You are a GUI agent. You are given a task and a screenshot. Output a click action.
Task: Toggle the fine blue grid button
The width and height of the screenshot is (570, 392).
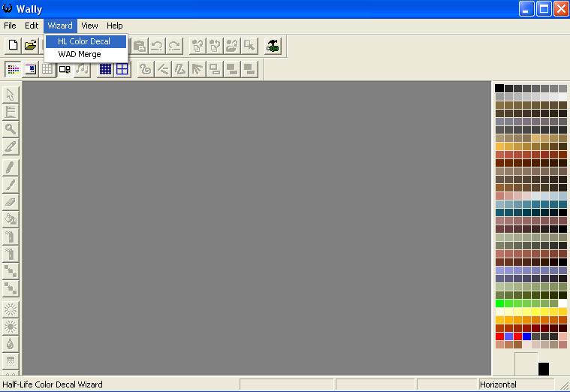click(x=105, y=69)
